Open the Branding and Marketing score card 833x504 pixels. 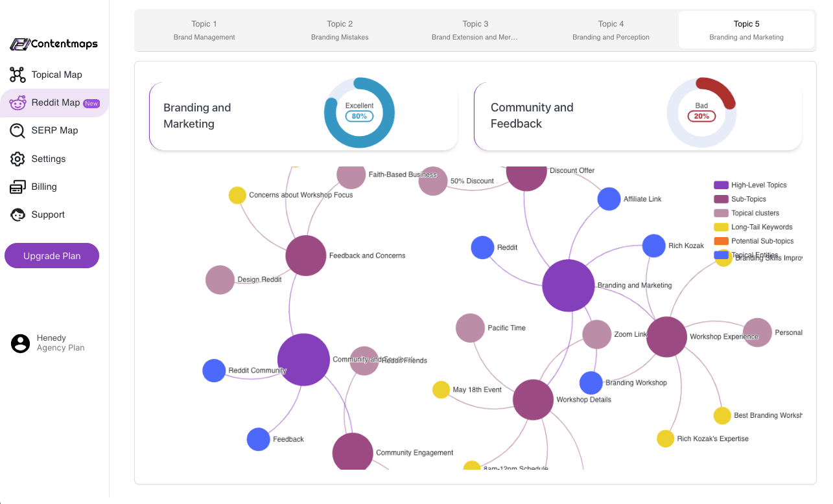pyautogui.click(x=303, y=116)
